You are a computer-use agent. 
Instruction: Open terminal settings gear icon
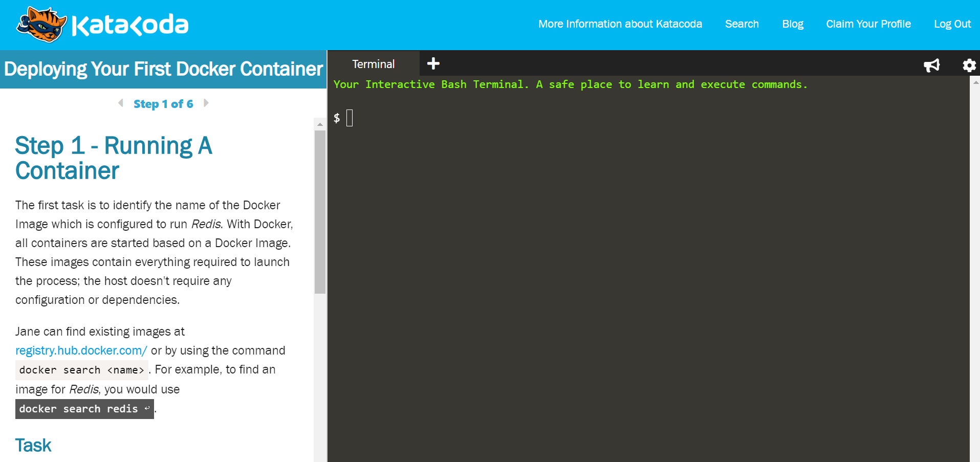click(969, 65)
